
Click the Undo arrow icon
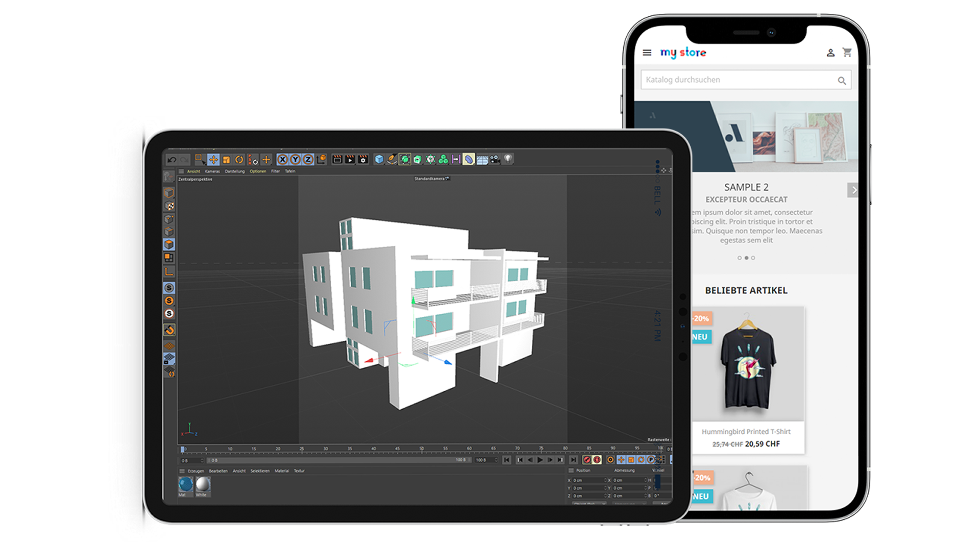click(172, 160)
